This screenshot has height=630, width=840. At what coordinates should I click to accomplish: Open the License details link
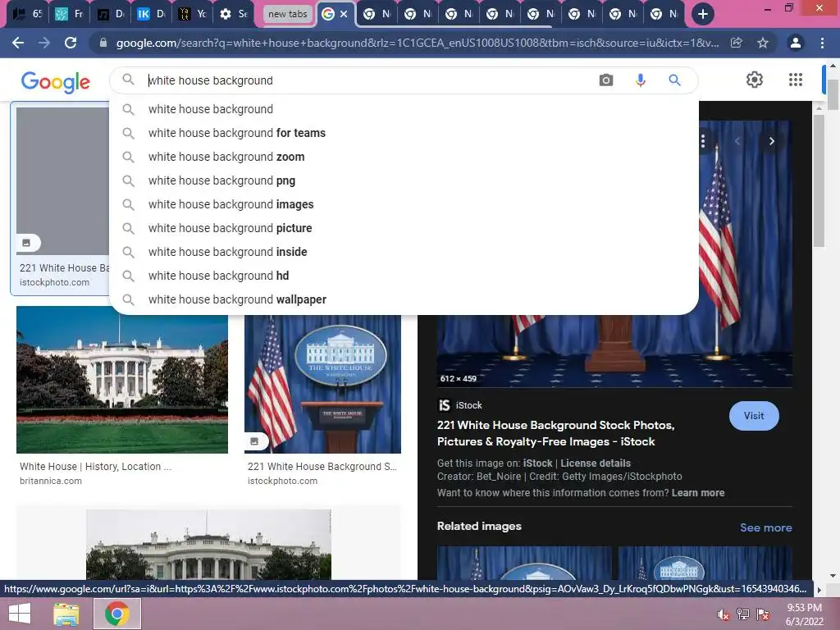(x=596, y=463)
